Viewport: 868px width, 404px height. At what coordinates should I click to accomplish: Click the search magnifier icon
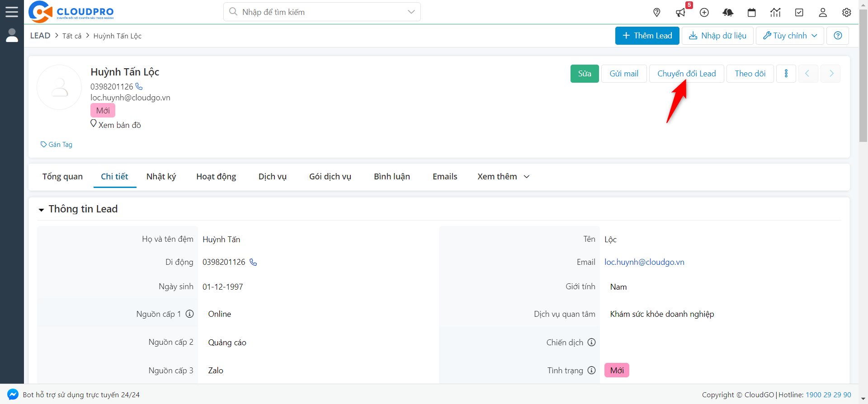pos(233,12)
